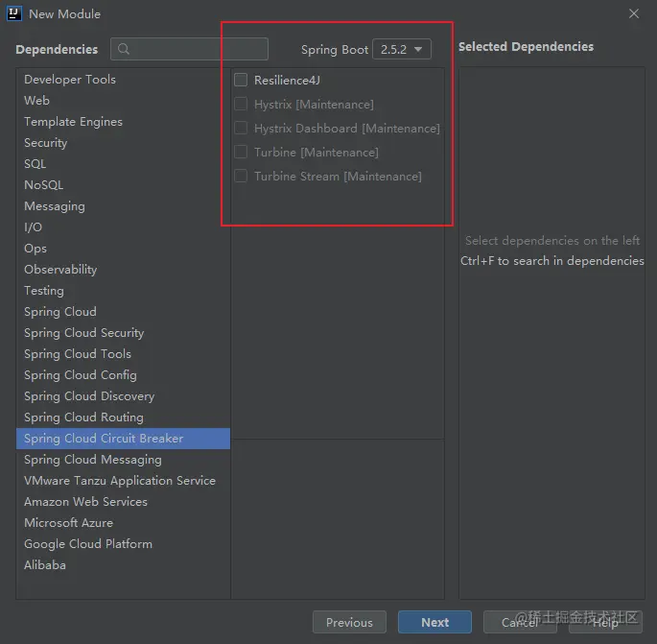Toggle the Hystrix [Maintenance] checkbox
This screenshot has width=657, height=644.
tap(241, 104)
